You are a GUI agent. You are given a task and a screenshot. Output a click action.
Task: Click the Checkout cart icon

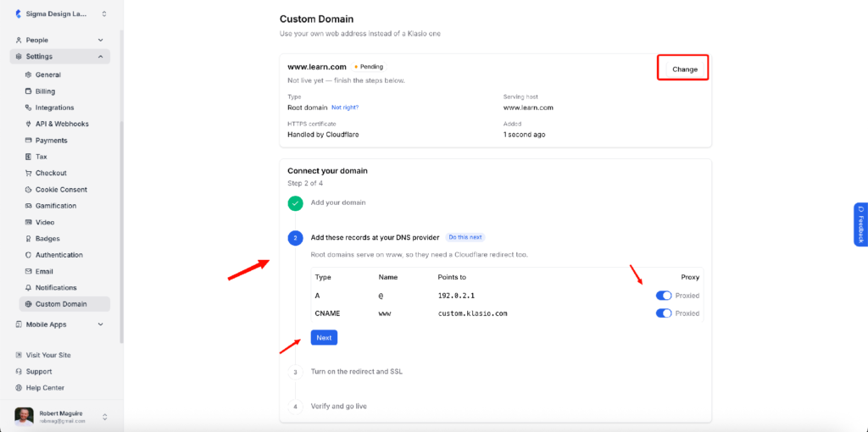click(28, 173)
